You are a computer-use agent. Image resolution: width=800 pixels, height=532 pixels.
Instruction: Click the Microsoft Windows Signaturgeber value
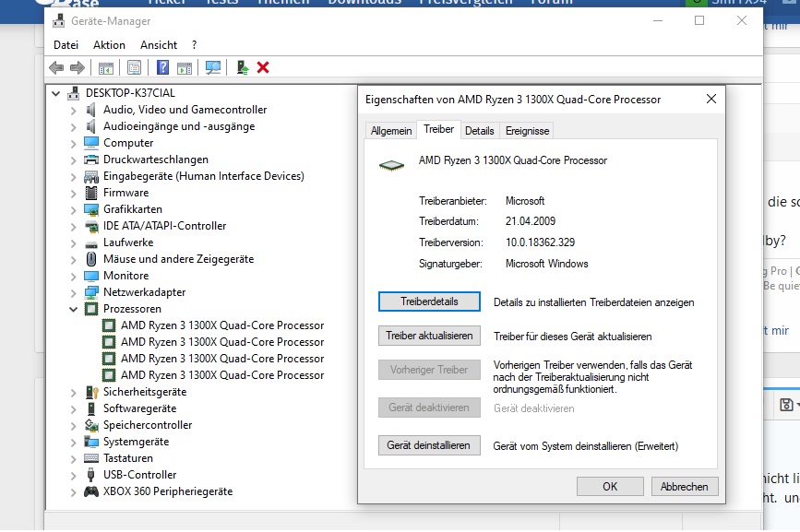(x=546, y=264)
